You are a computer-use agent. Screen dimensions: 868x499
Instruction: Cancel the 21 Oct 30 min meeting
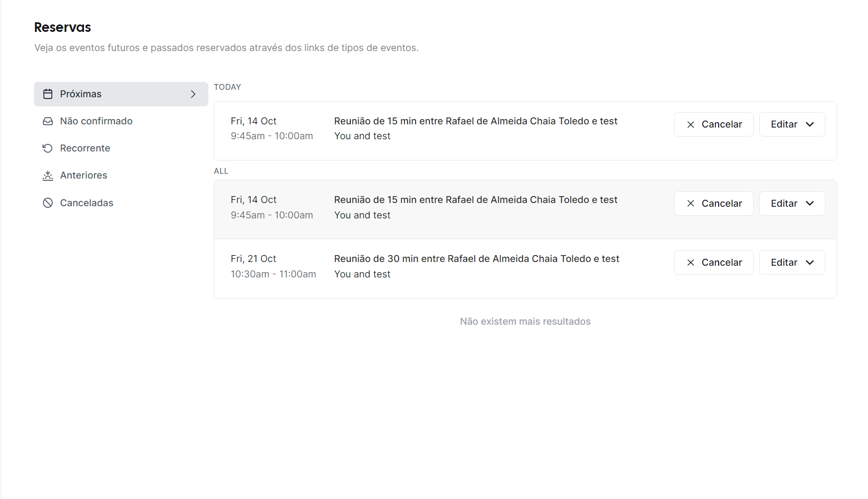pyautogui.click(x=713, y=262)
